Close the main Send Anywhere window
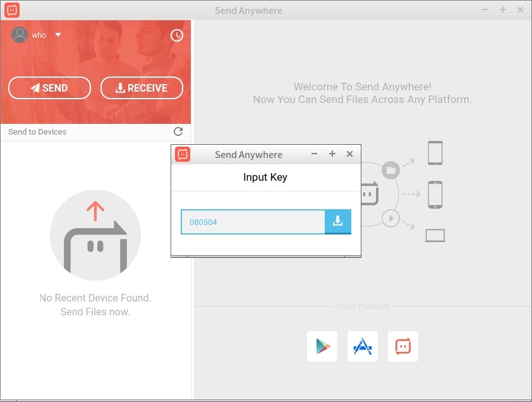The image size is (532, 402). [x=520, y=10]
